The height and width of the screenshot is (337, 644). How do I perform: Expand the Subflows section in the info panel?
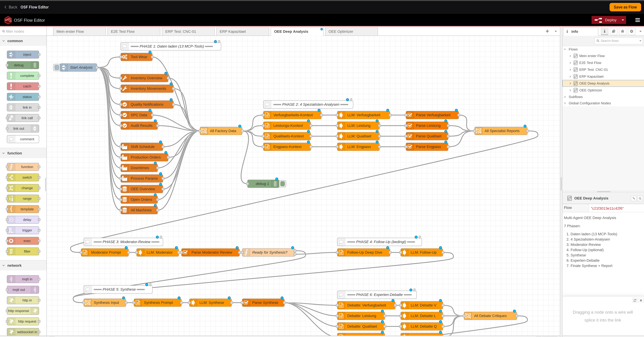[565, 97]
